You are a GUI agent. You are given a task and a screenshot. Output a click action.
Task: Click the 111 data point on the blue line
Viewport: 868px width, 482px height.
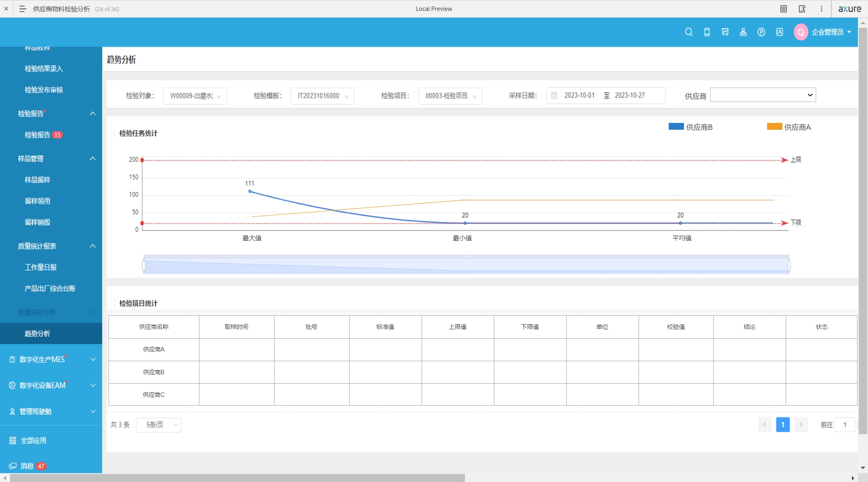click(250, 192)
